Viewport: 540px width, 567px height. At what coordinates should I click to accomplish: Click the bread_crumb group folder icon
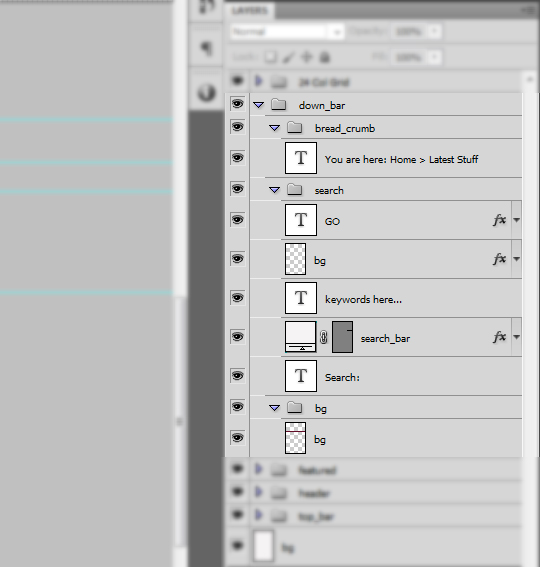click(294, 128)
